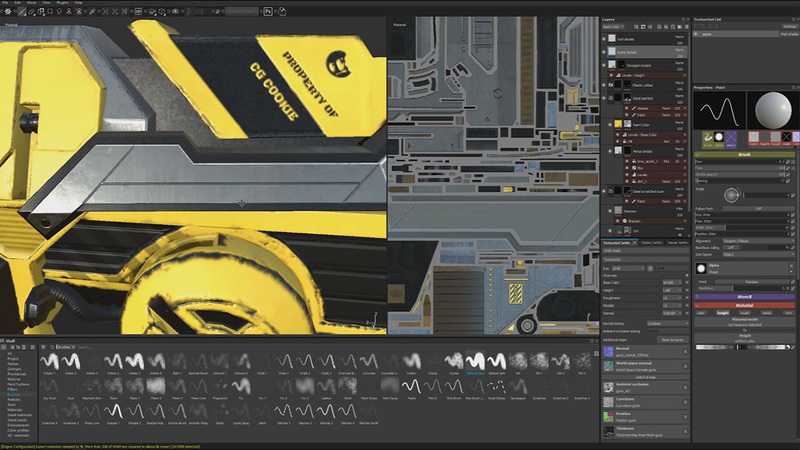Image resolution: width=800 pixels, height=450 pixels.
Task: Choose the Pixel Stripes brush in shelf
Action: coord(496,387)
